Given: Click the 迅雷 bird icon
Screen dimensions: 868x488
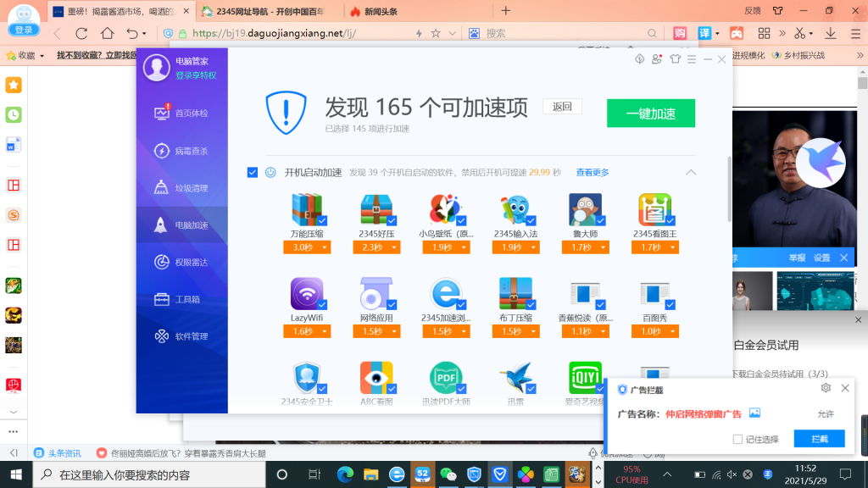Looking at the screenshot, I should [515, 377].
